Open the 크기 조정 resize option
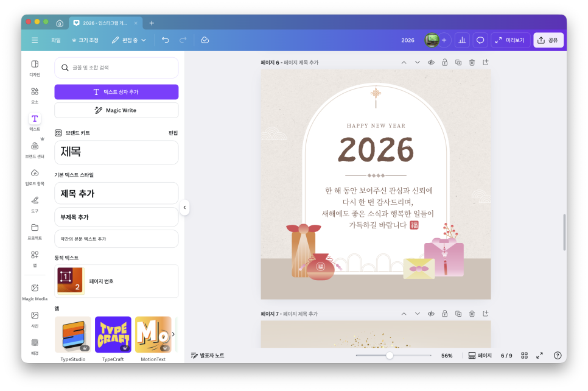 pos(85,40)
